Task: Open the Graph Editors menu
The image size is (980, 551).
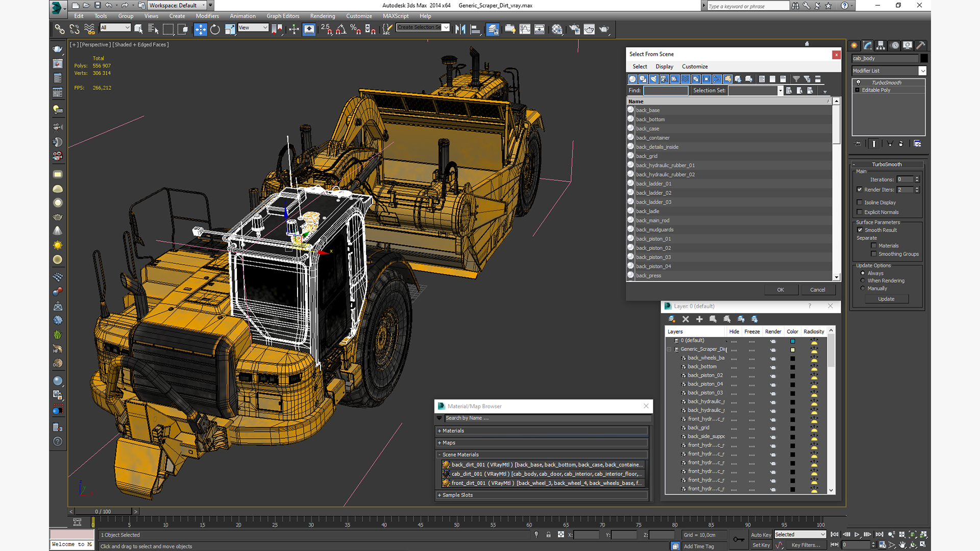Action: pos(283,16)
